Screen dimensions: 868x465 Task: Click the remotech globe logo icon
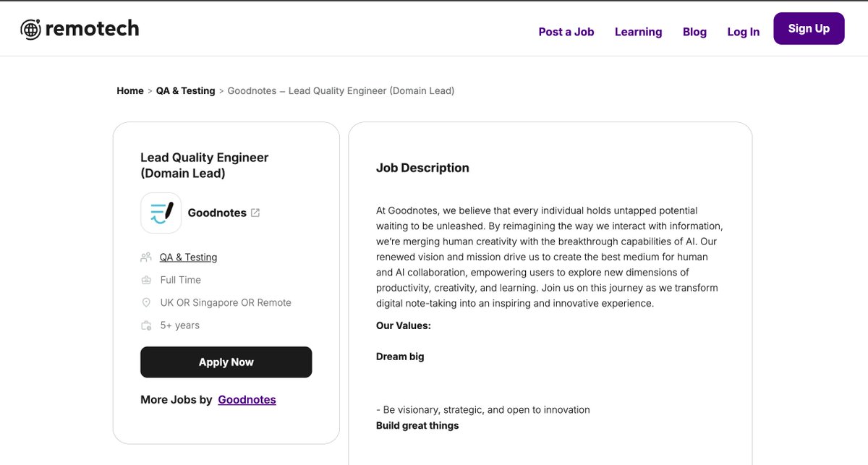coord(30,29)
